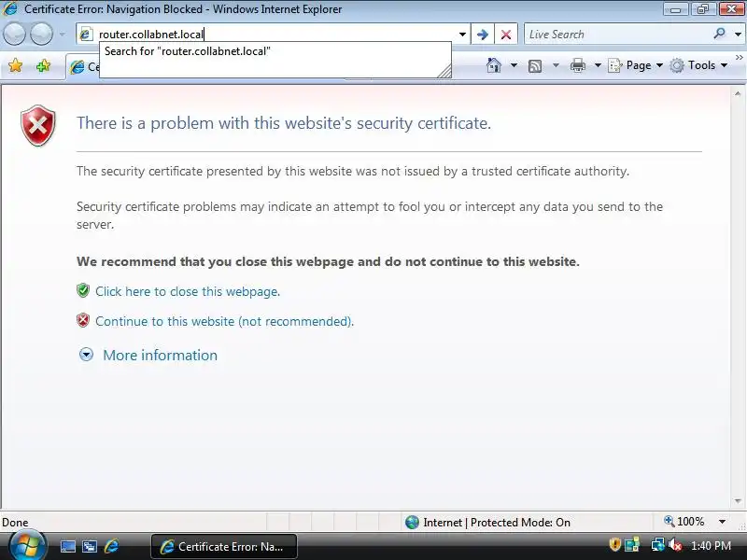Click the Add to Favorites icon

[43, 65]
